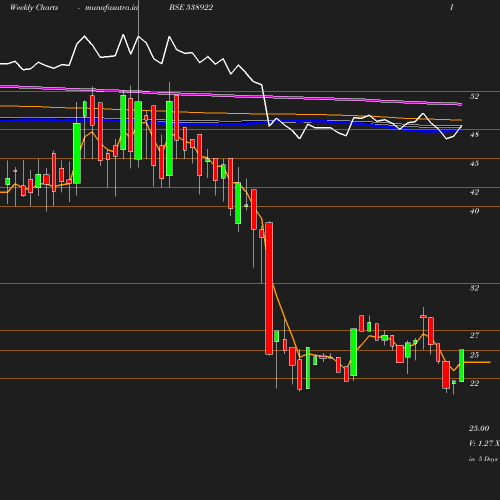Click the price axis label 48
Image resolution: width=500 pixels, height=500 pixels.
coord(474,134)
